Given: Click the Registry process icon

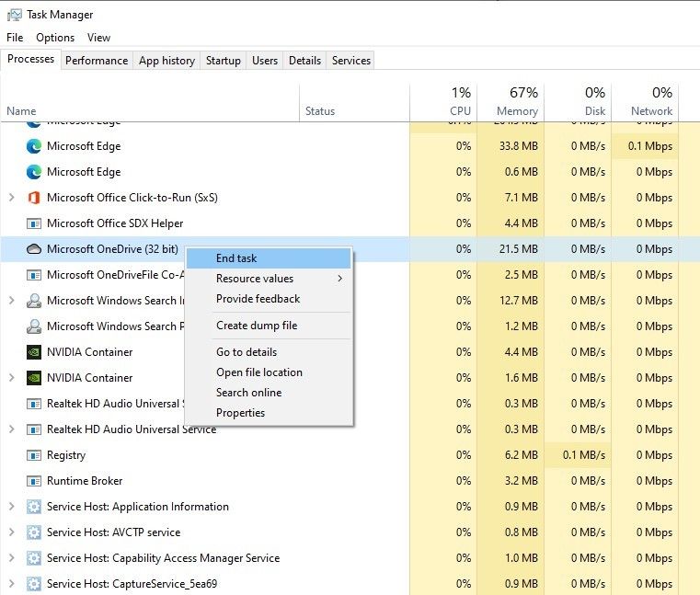Looking at the screenshot, I should click(x=34, y=455).
